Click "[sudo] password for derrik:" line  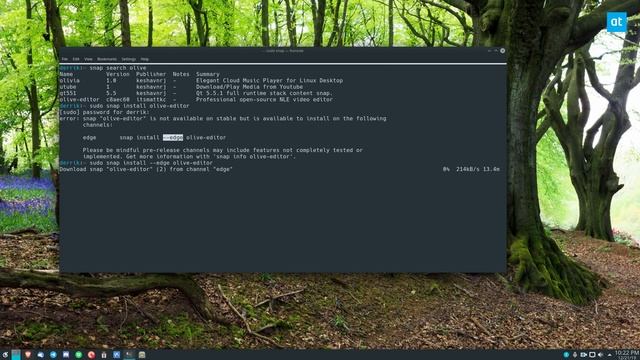point(104,112)
